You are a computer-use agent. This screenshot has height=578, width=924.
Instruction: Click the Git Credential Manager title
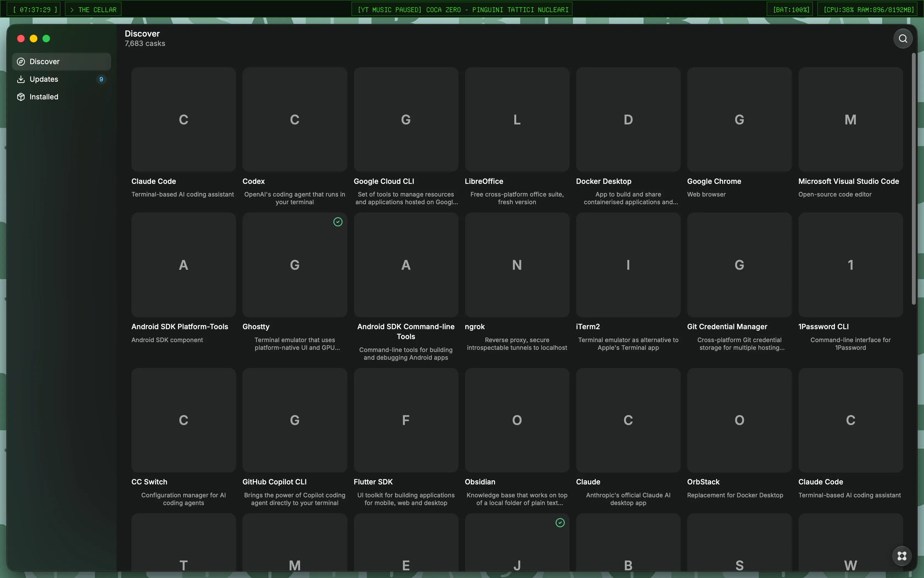click(x=727, y=326)
